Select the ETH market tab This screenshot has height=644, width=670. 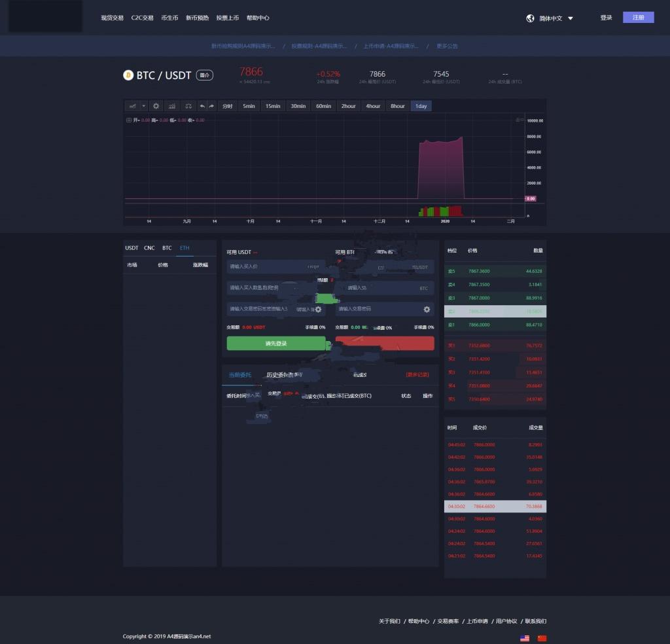click(x=185, y=248)
